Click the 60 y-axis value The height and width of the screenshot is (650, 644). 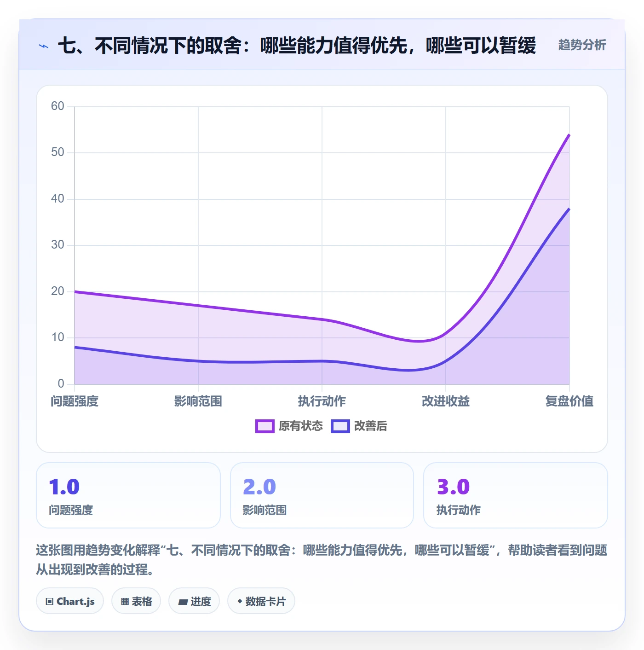coord(57,106)
